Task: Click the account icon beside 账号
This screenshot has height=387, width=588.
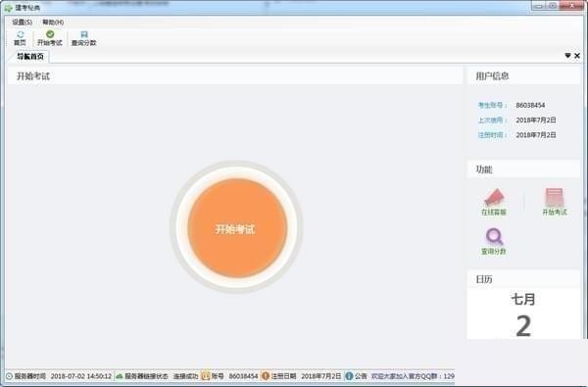Action: click(x=206, y=376)
